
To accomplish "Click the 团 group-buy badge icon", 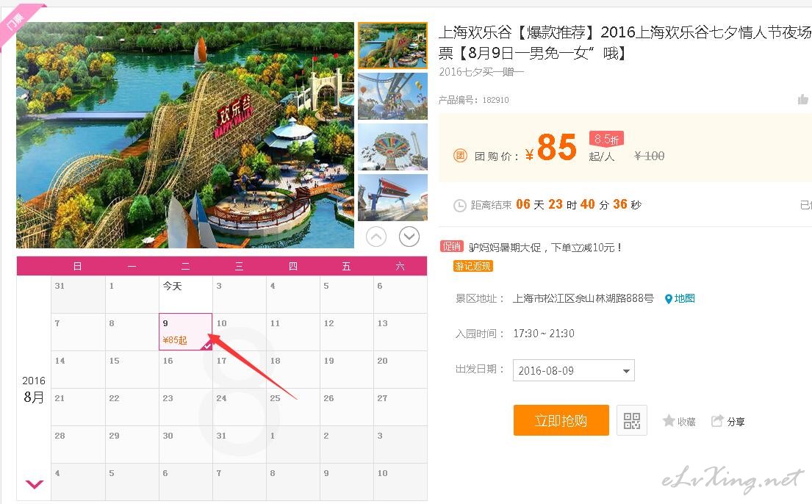I will point(460,156).
